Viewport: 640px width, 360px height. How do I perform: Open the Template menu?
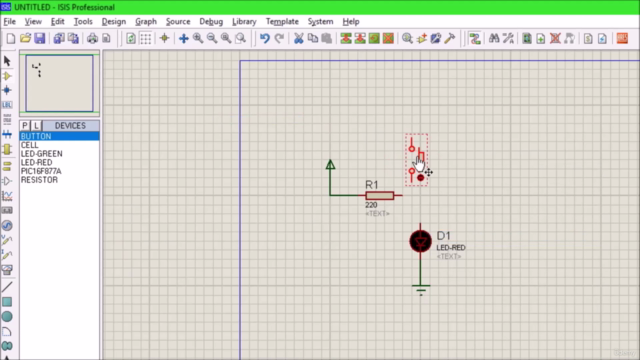282,22
